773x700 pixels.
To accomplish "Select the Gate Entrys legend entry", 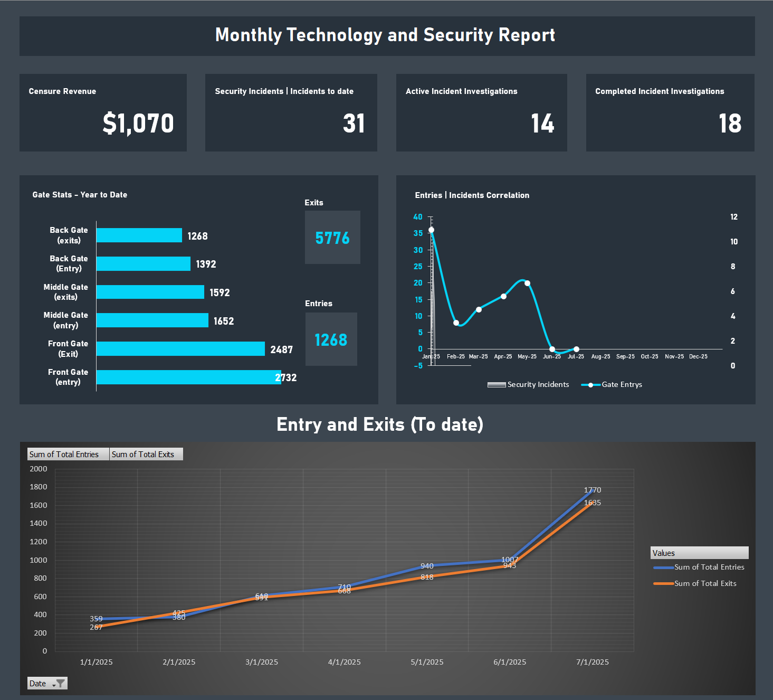I will [x=612, y=385].
